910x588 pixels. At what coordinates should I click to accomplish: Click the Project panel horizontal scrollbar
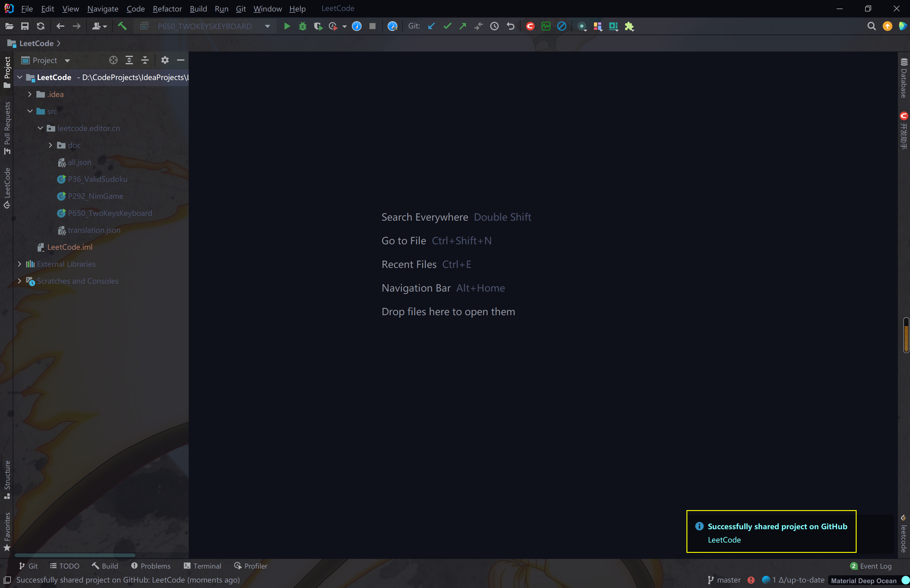(x=75, y=555)
